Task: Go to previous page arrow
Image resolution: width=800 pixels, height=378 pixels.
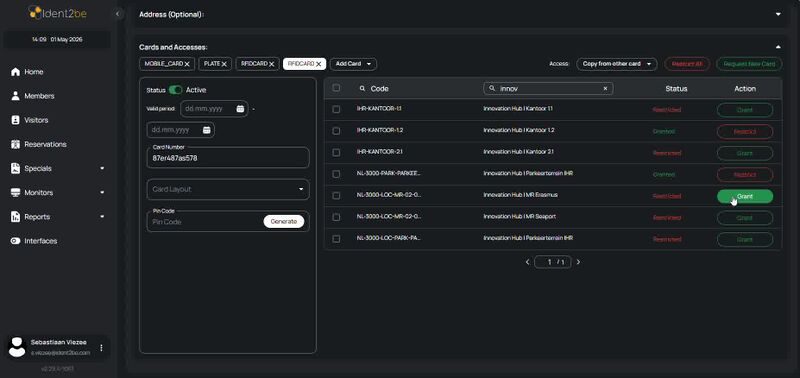Action: pos(528,262)
